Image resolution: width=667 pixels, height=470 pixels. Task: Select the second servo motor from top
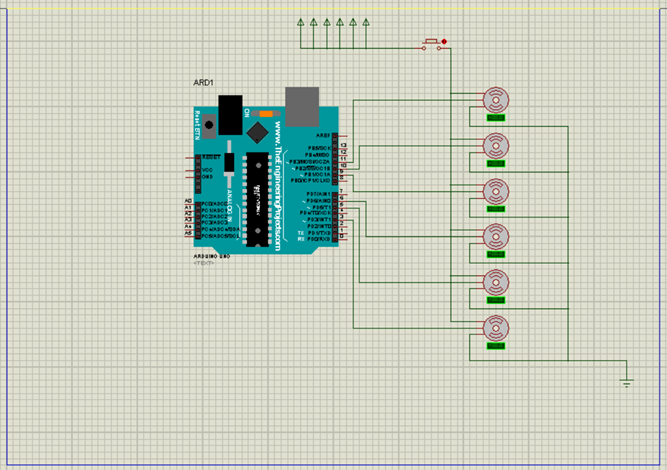click(496, 146)
